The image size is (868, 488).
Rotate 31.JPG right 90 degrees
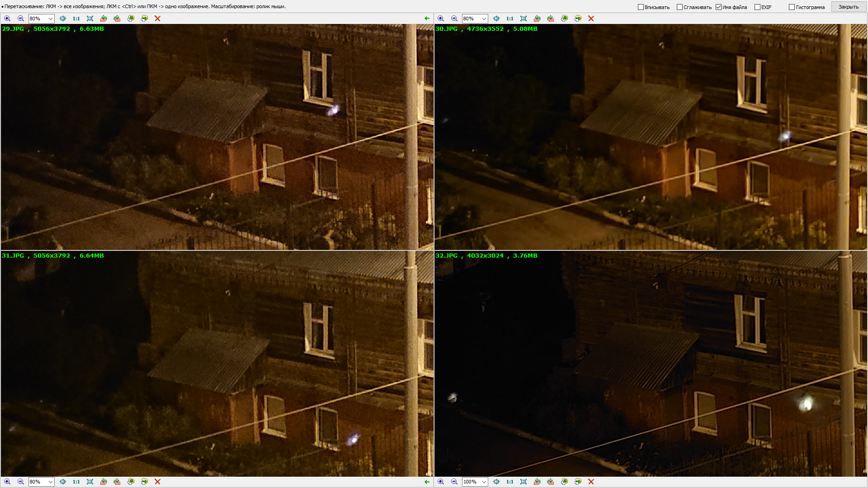point(117,482)
